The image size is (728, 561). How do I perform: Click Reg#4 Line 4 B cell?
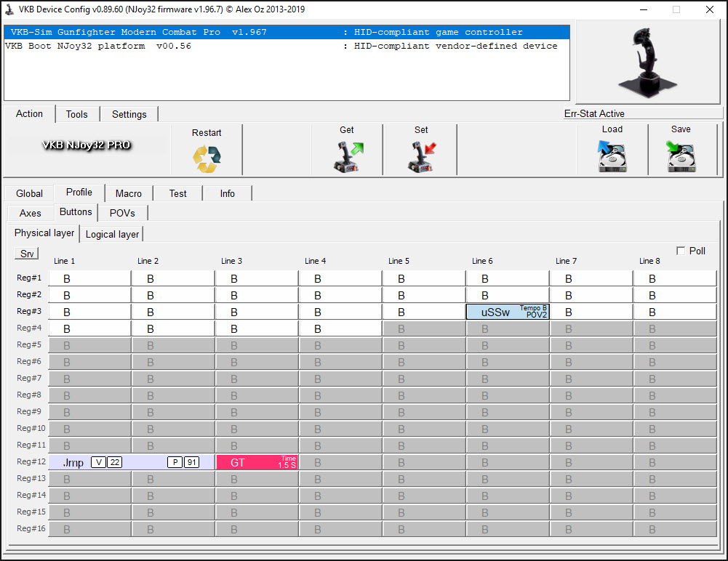pyautogui.click(x=340, y=328)
